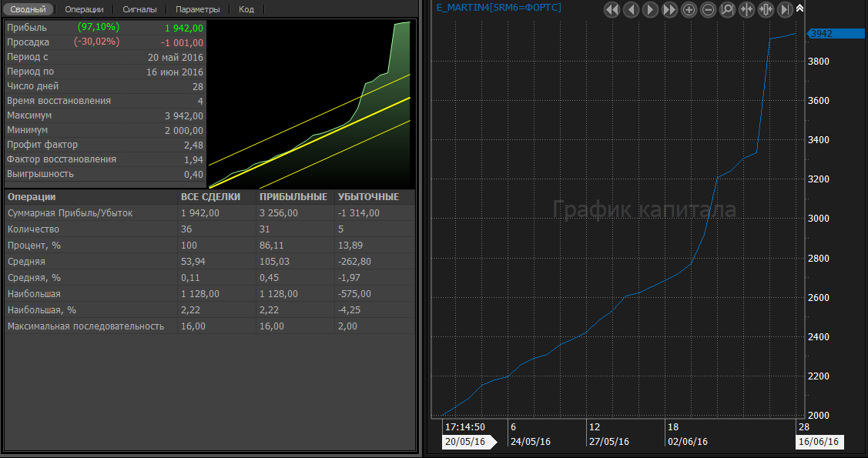Click the magnifier fit-to-view icon
This screenshot has height=458, width=868.
click(727, 9)
